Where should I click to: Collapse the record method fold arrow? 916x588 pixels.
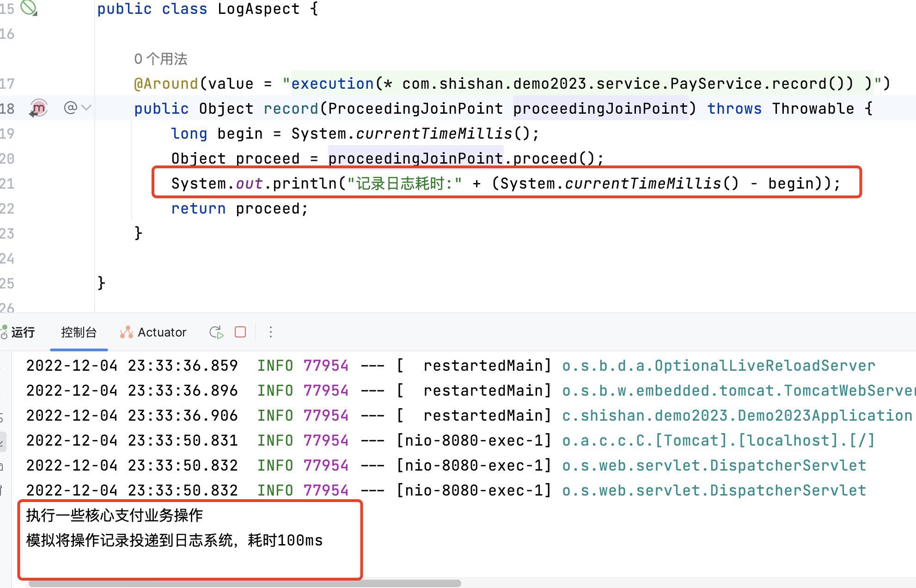click(x=86, y=108)
